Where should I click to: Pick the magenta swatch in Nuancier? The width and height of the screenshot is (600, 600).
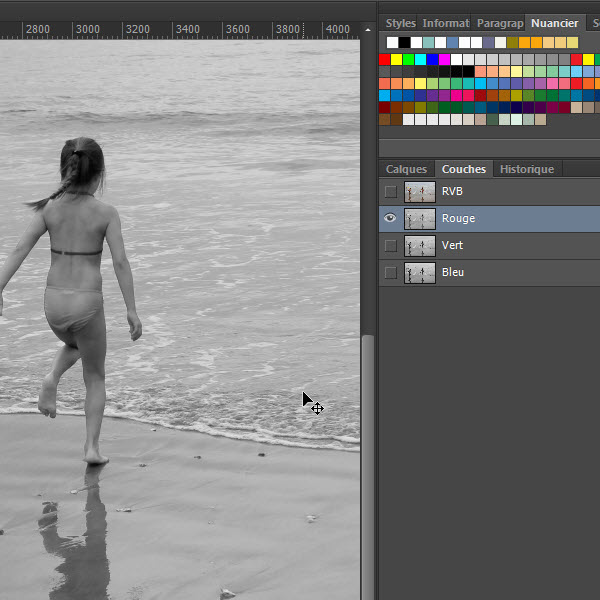pos(444,59)
